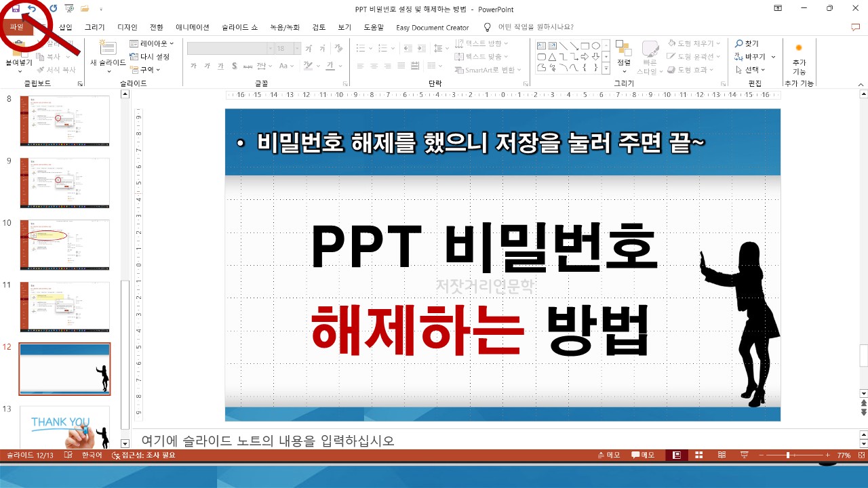Screen dimensions: 868x488
Task: Start slideshow from beginning icon in title bar
Action: tap(69, 9)
